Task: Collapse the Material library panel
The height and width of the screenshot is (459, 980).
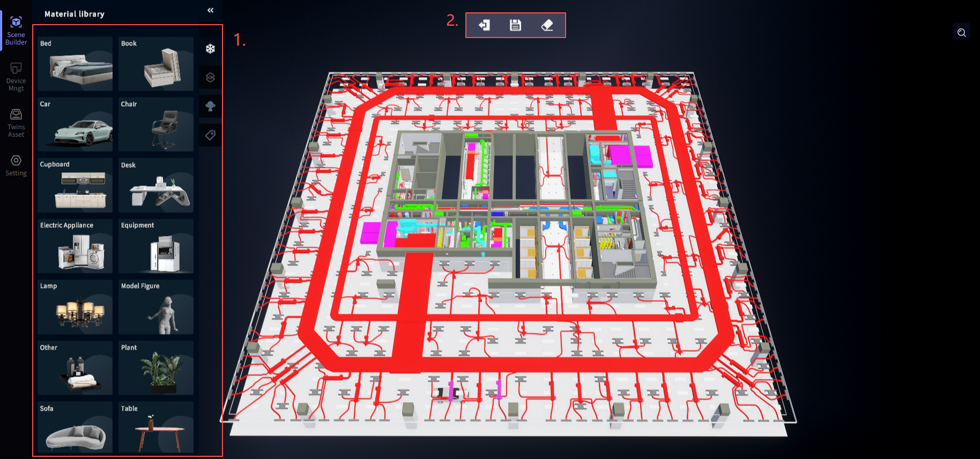Action: [210, 10]
